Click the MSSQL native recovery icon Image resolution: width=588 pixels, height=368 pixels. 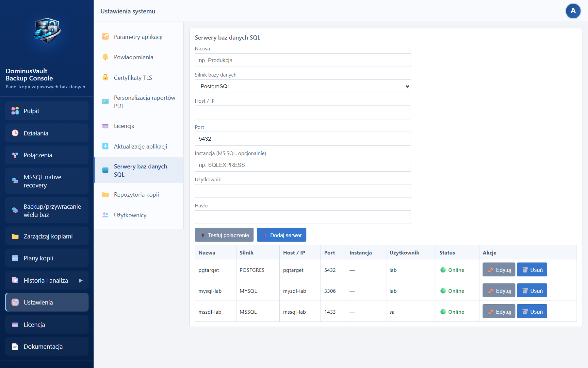(15, 181)
